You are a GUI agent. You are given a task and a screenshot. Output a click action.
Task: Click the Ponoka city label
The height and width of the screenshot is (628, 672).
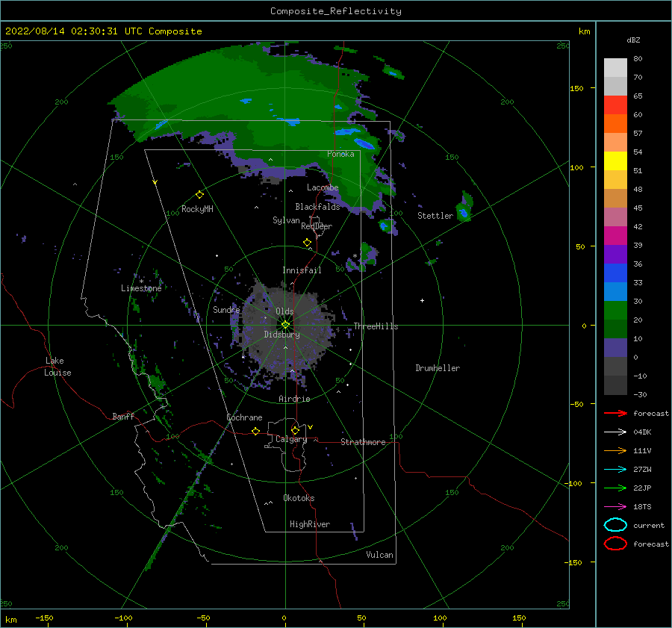[340, 155]
